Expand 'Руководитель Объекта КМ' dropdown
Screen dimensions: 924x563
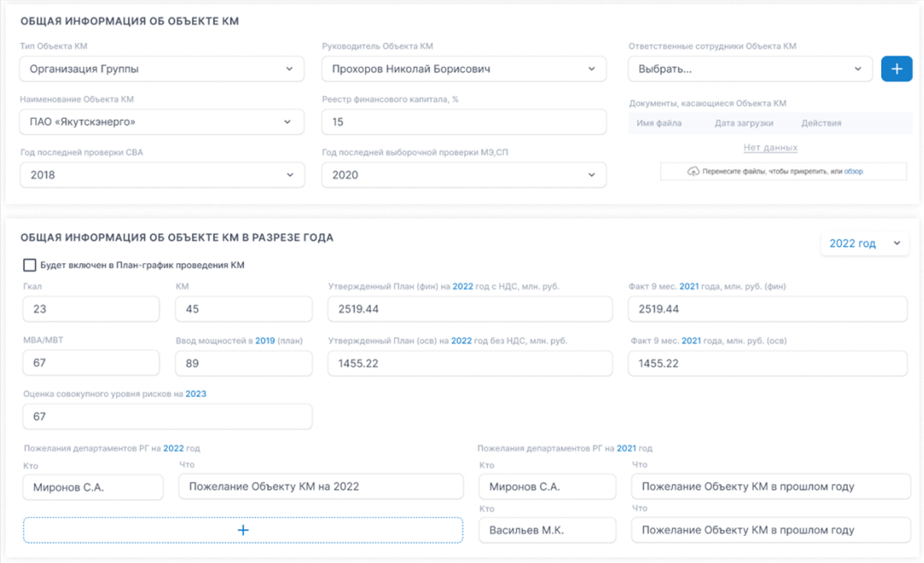click(464, 69)
